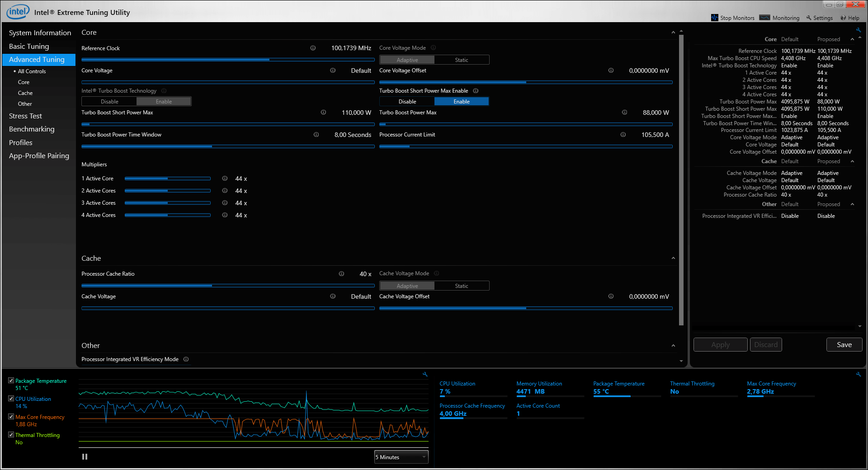868x470 pixels.
Task: Collapse the Cache section
Action: click(x=673, y=258)
